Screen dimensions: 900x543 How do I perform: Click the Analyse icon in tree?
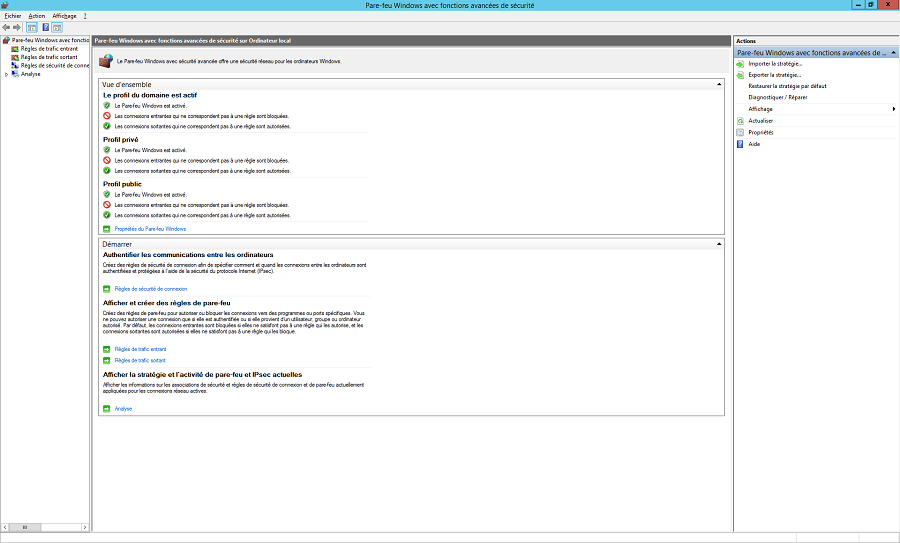pos(15,74)
